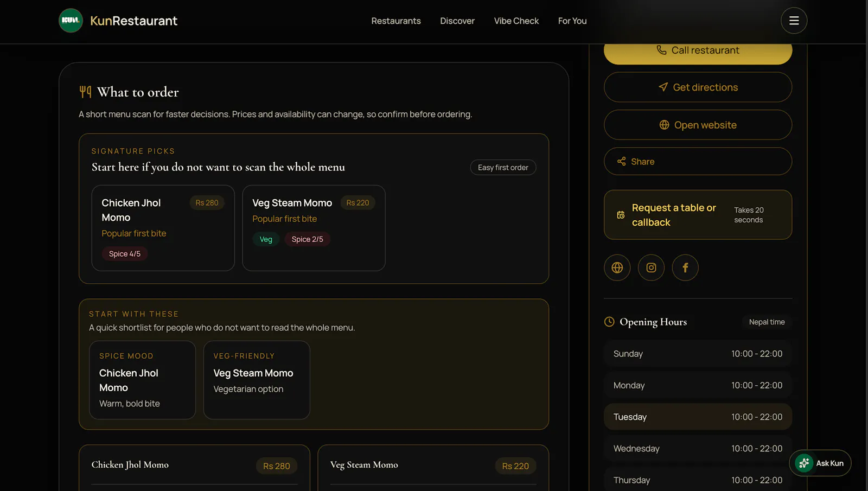Click the Vegetarian option text
This screenshot has height=491, width=868.
pos(248,389)
